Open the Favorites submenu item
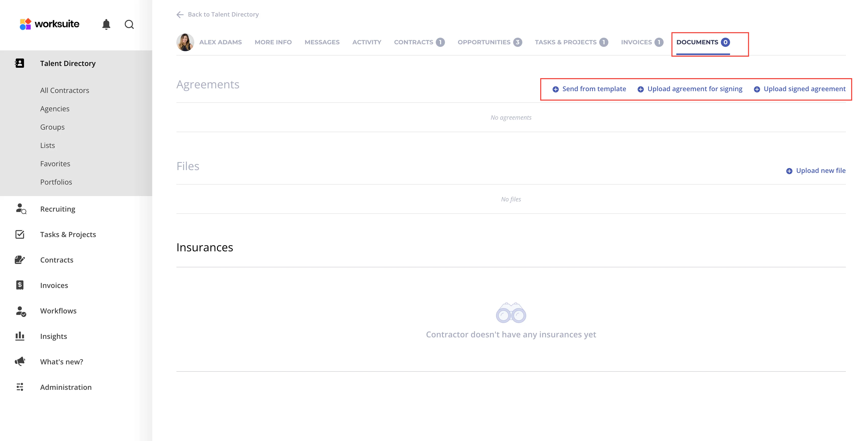868x441 pixels. (55, 163)
